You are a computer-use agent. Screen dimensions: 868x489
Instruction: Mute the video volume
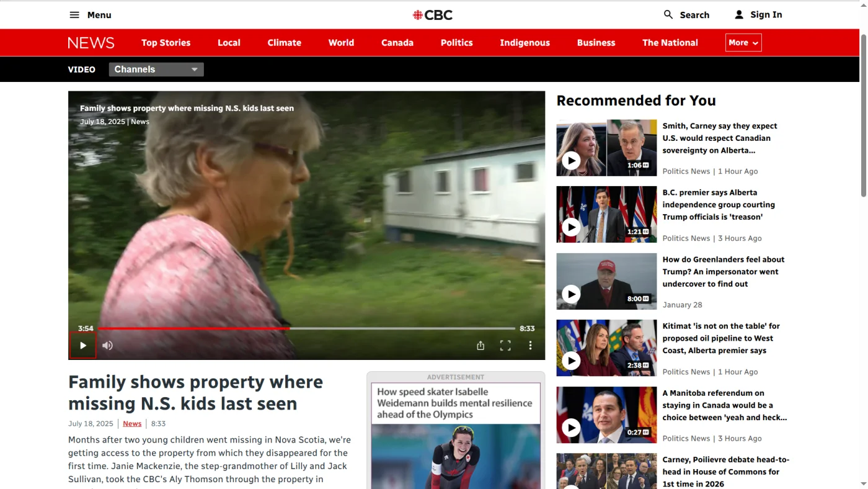tap(108, 346)
